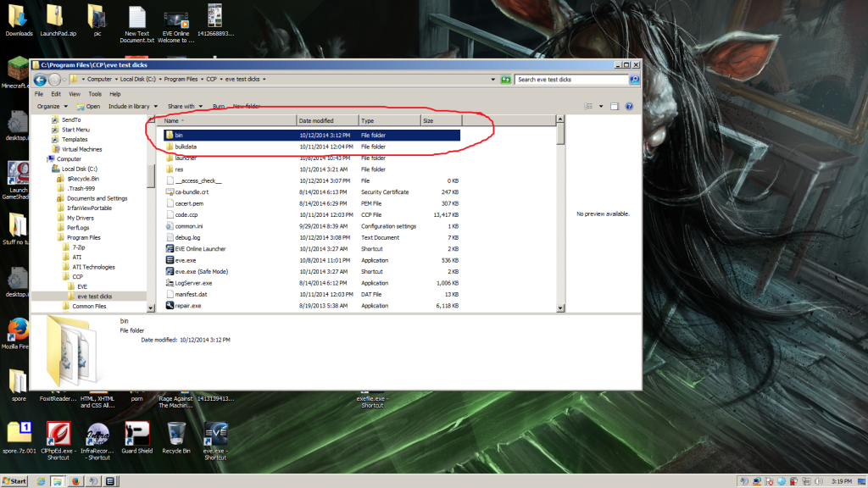Open the Help menu

tap(114, 94)
